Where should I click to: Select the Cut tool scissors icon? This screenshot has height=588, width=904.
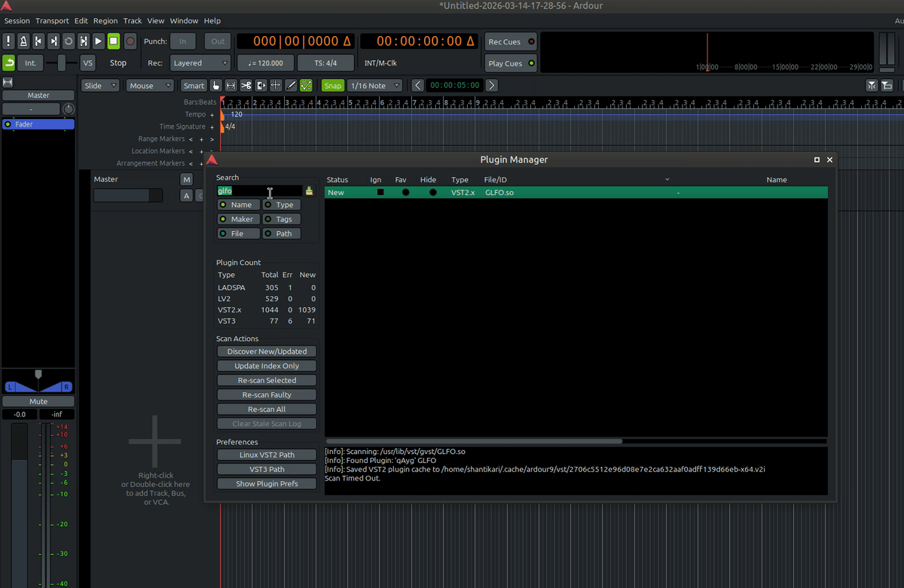pyautogui.click(x=246, y=85)
